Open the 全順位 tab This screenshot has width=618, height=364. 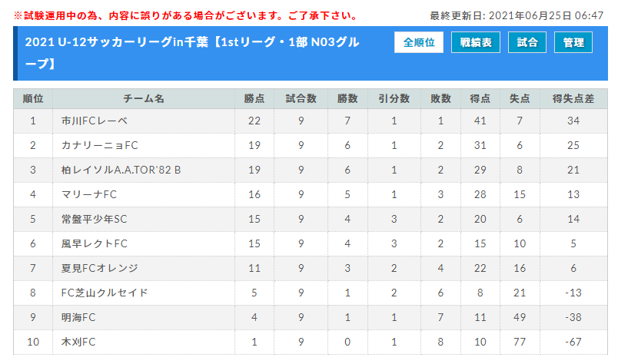(419, 42)
